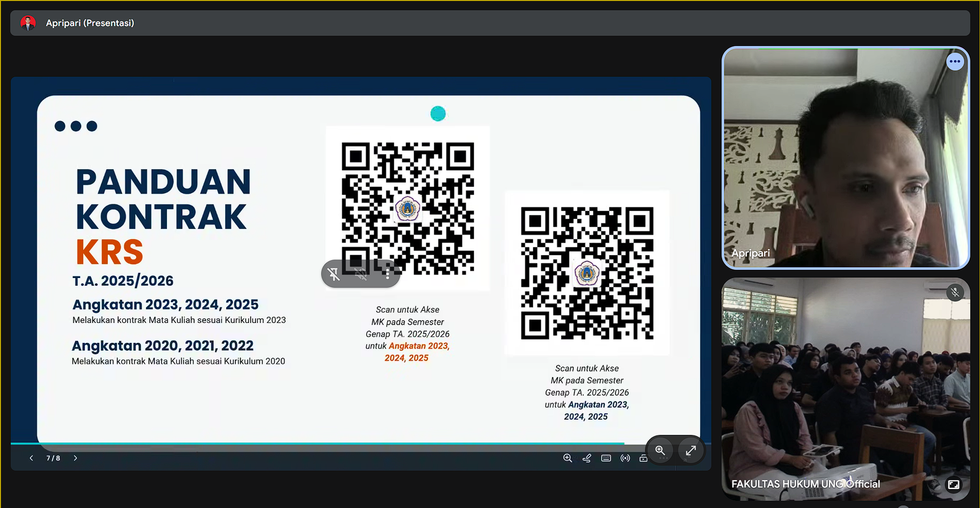Click the Apripari participant name label

(750, 253)
